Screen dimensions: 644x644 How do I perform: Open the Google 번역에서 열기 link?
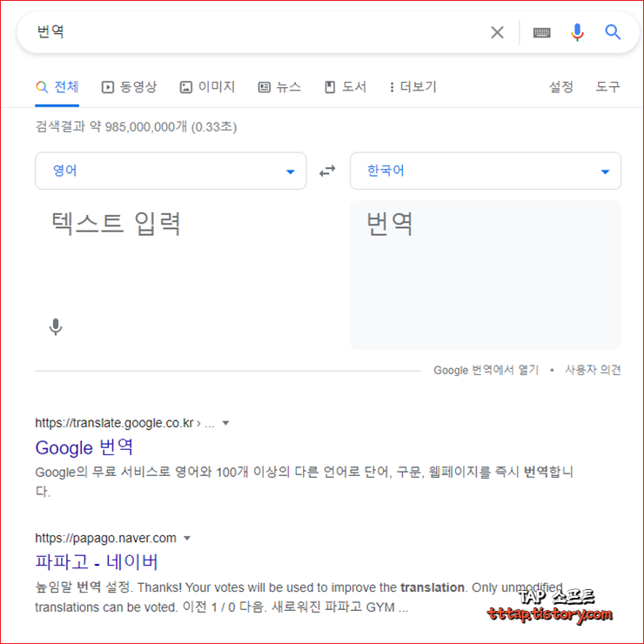pos(486,370)
